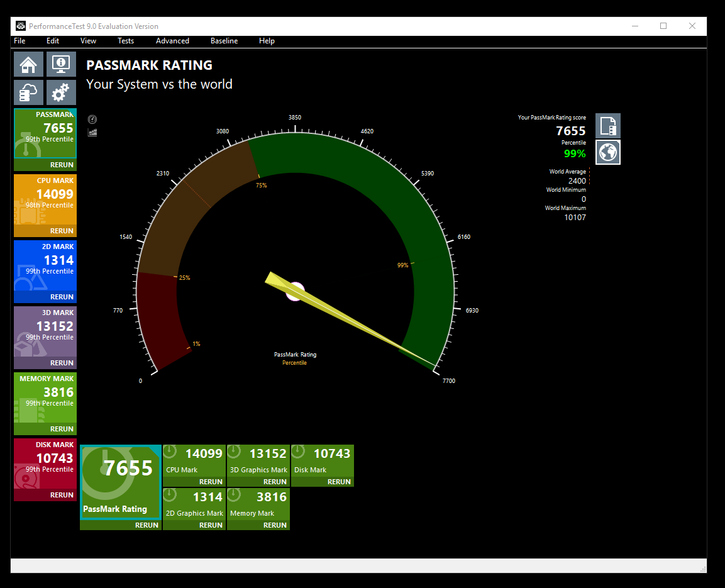The height and width of the screenshot is (588, 725).
Task: Open the View menu
Action: tap(88, 41)
